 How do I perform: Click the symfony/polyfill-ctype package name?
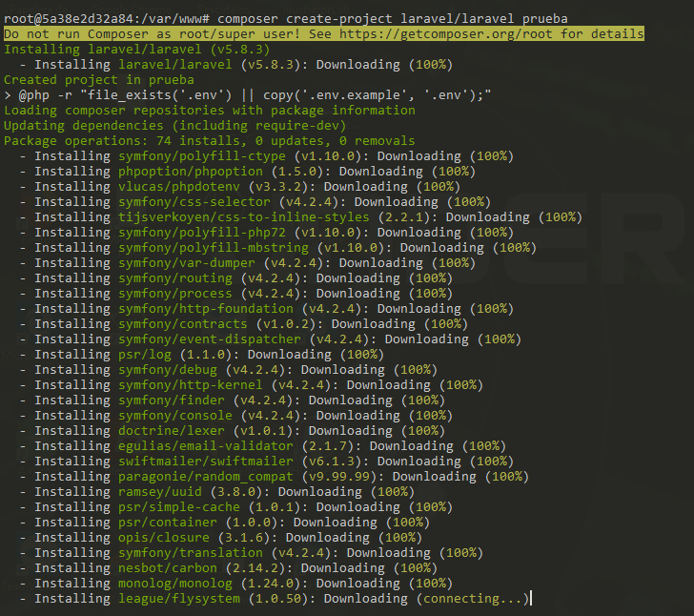tap(202, 156)
